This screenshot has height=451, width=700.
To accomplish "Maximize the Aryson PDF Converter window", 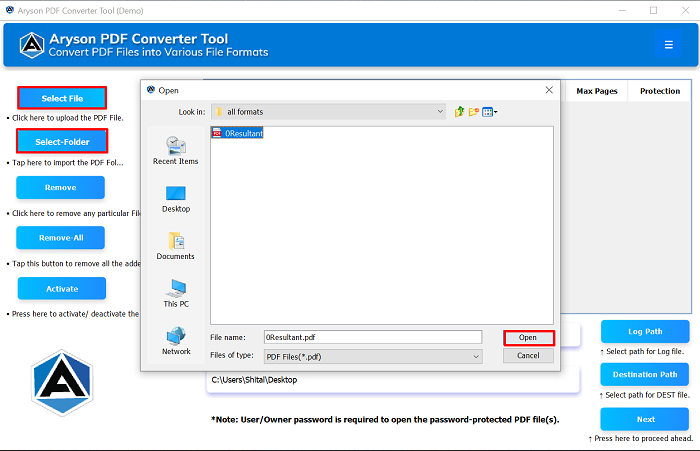I will [653, 10].
